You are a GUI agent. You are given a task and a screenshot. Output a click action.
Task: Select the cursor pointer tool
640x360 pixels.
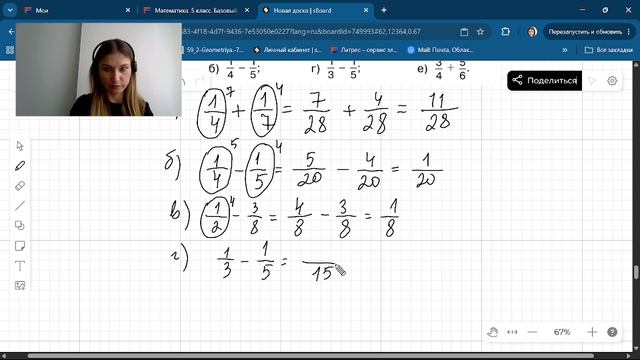(x=20, y=146)
